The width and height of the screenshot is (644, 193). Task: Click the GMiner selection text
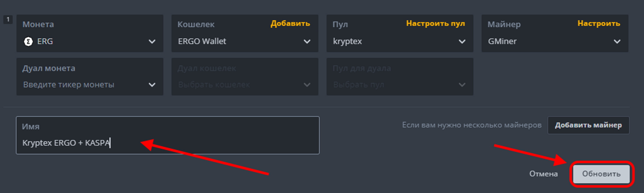click(x=502, y=41)
